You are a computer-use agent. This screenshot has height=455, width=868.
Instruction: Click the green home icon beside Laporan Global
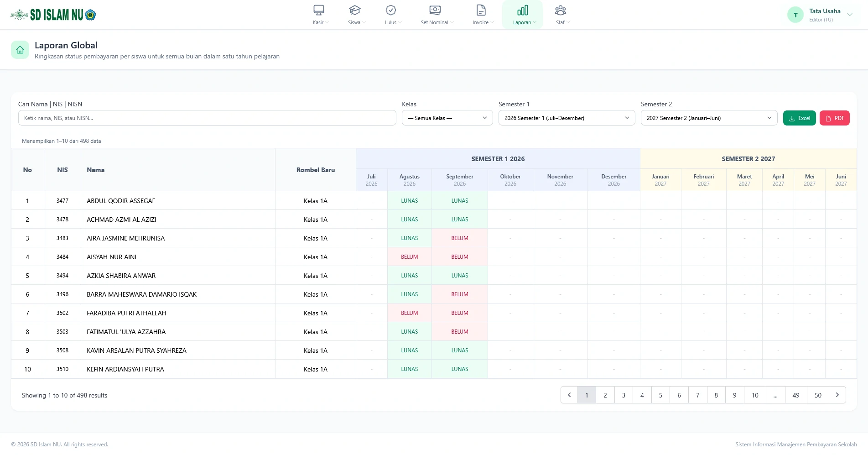pyautogui.click(x=20, y=50)
